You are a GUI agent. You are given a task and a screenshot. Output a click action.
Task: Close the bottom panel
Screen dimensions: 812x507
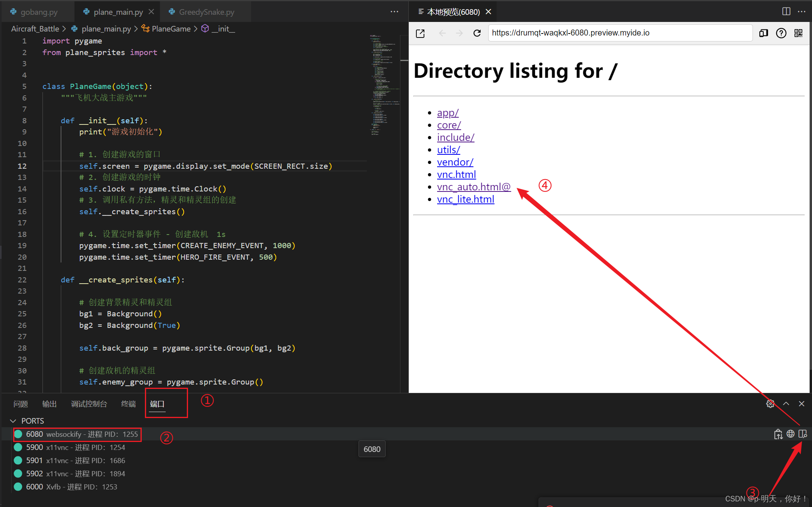(x=802, y=404)
